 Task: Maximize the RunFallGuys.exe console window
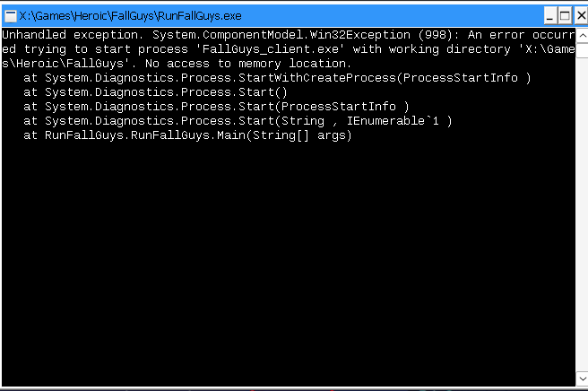pyautogui.click(x=565, y=15)
